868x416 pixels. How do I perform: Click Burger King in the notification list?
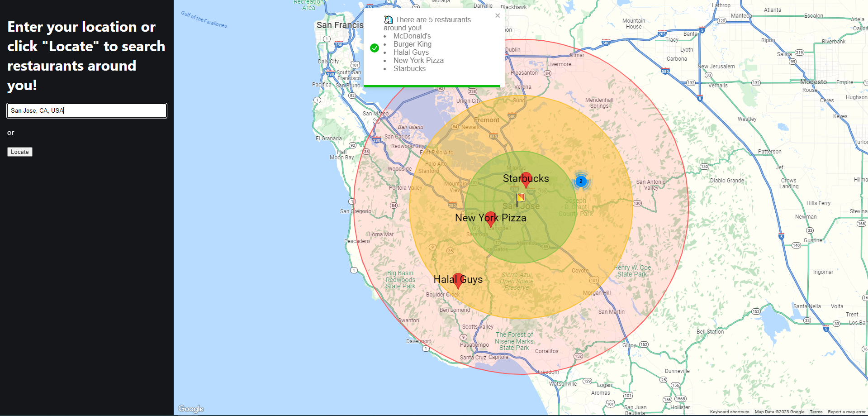pyautogui.click(x=413, y=44)
